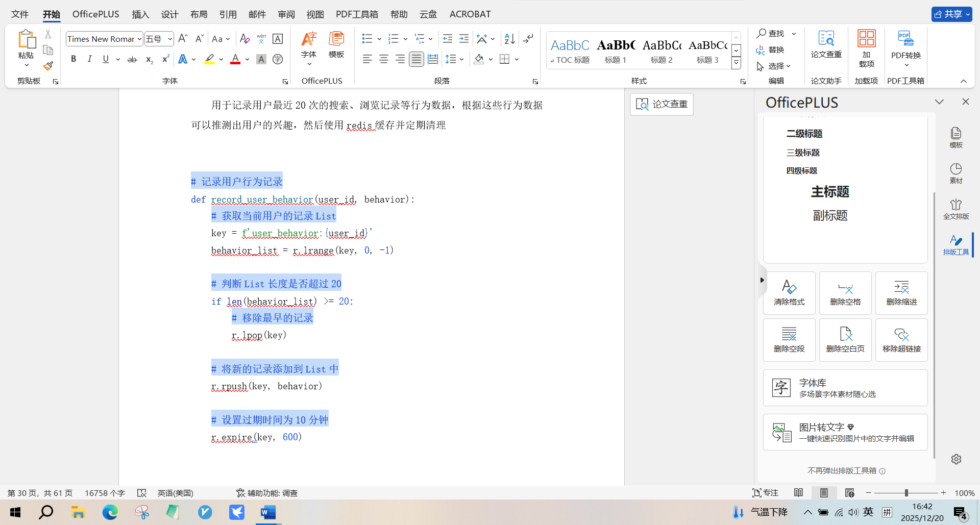Viewport: 980px width, 525px height.
Task: Click the zoom slider in status bar
Action: click(906, 493)
